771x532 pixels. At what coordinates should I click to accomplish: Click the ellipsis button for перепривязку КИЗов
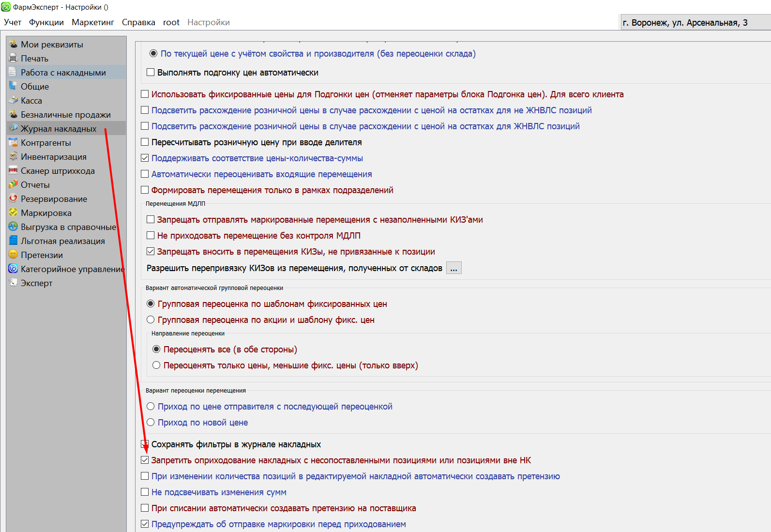[454, 268]
